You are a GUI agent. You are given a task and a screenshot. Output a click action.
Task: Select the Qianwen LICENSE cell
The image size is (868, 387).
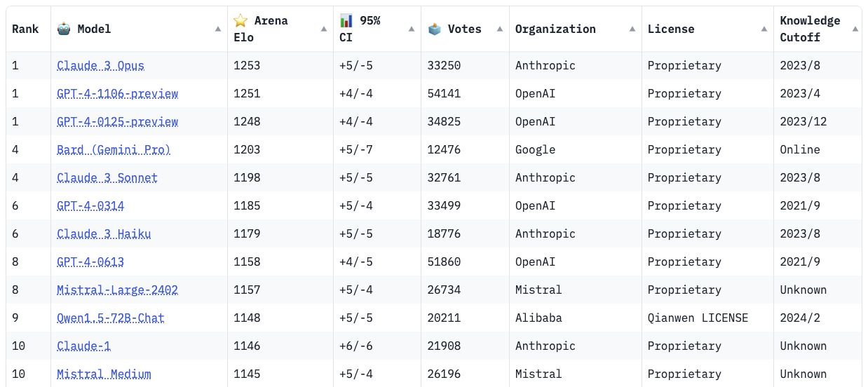tap(698, 318)
